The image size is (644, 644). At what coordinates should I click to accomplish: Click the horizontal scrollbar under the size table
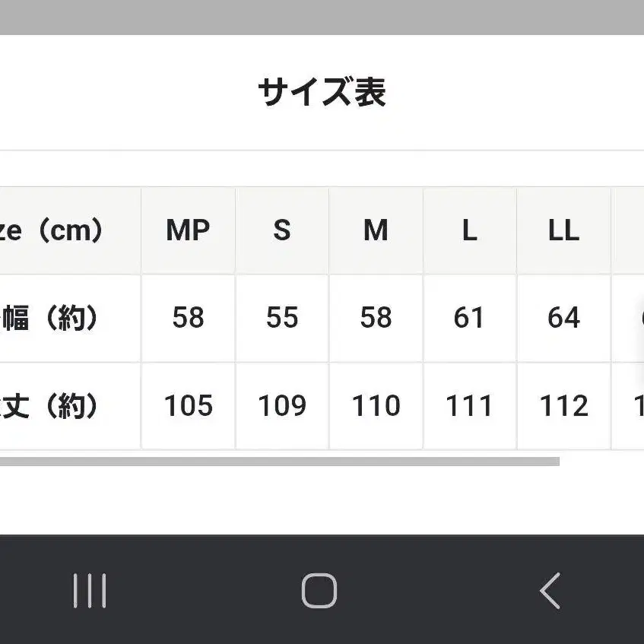click(279, 462)
